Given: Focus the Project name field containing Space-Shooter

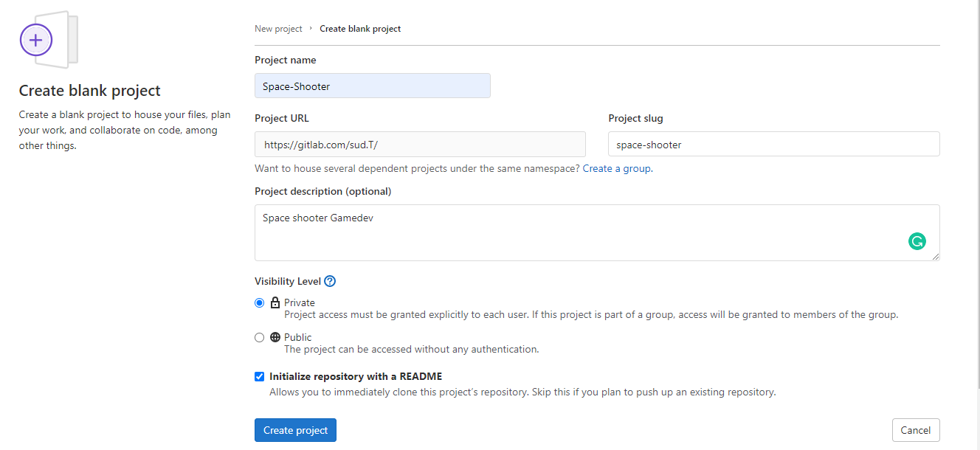Looking at the screenshot, I should coord(372,86).
